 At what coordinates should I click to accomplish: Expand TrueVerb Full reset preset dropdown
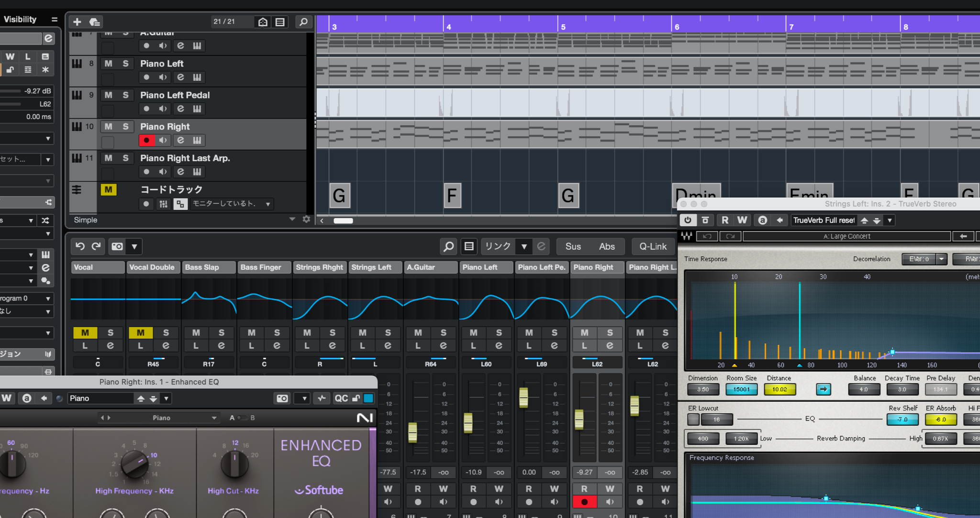coord(890,220)
